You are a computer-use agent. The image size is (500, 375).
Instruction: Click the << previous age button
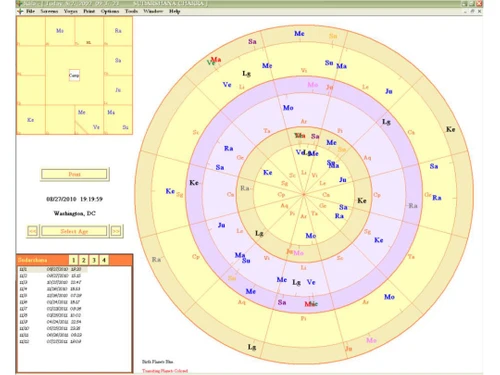(x=33, y=231)
